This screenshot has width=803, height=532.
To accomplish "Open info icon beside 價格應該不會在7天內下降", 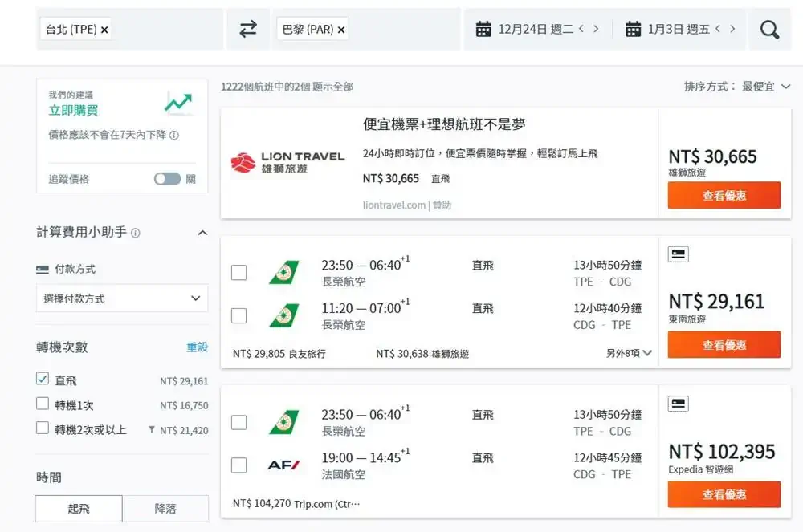I will [x=174, y=135].
